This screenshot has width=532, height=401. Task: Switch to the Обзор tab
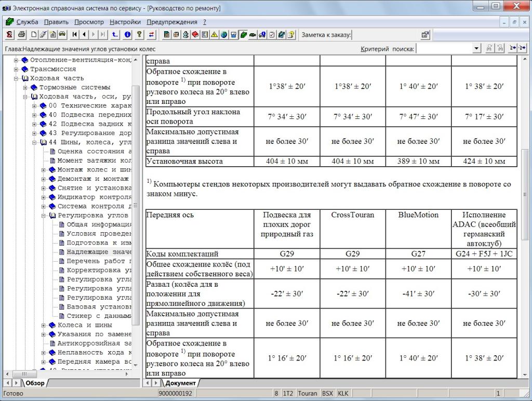[x=35, y=383]
